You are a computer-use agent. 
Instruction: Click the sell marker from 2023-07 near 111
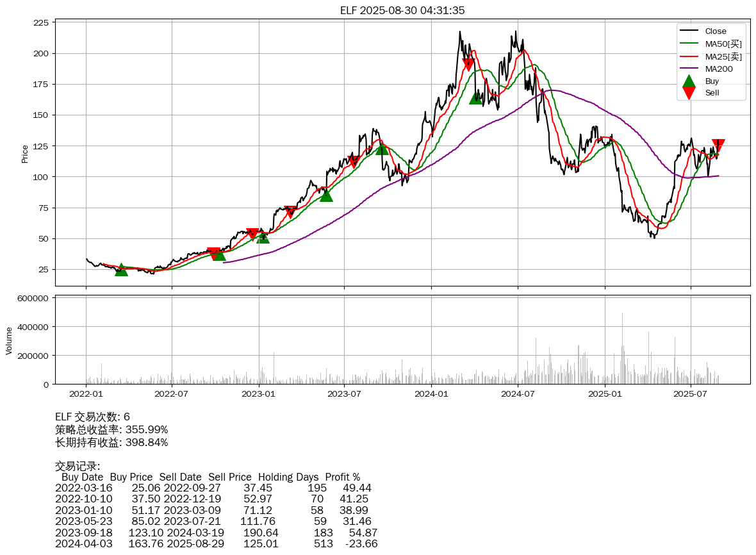pos(354,162)
